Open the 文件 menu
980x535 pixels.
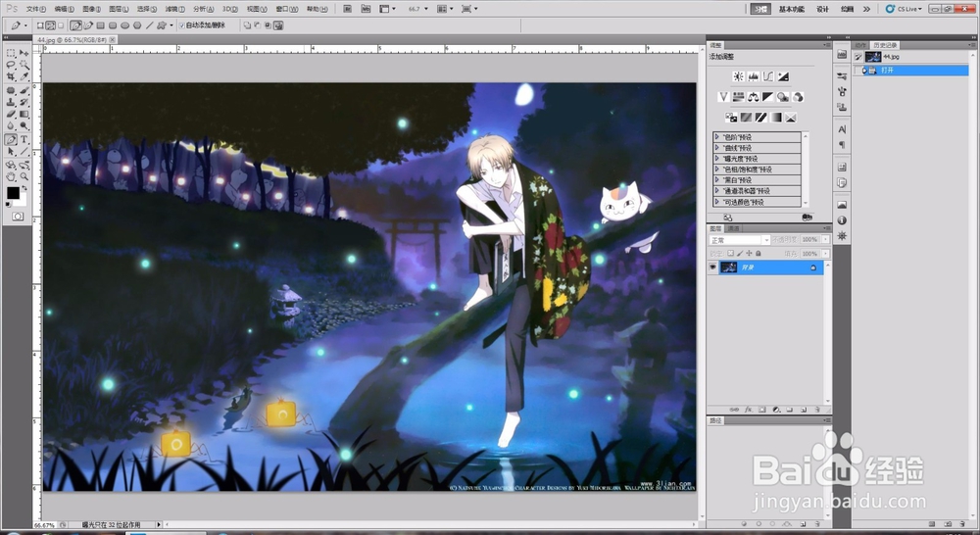pos(36,9)
